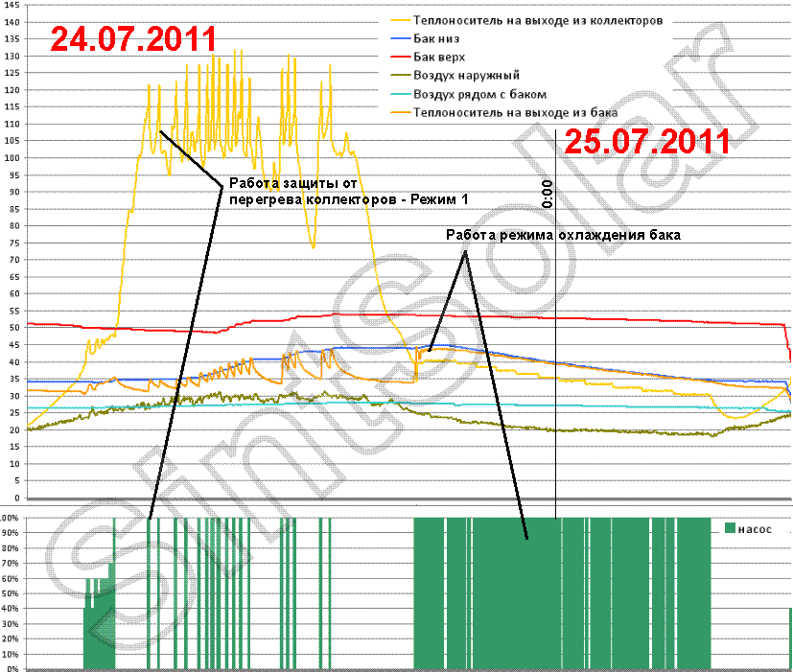Click the 5 label on the temperature axis
This screenshot has width=793, height=672.
tap(16, 480)
